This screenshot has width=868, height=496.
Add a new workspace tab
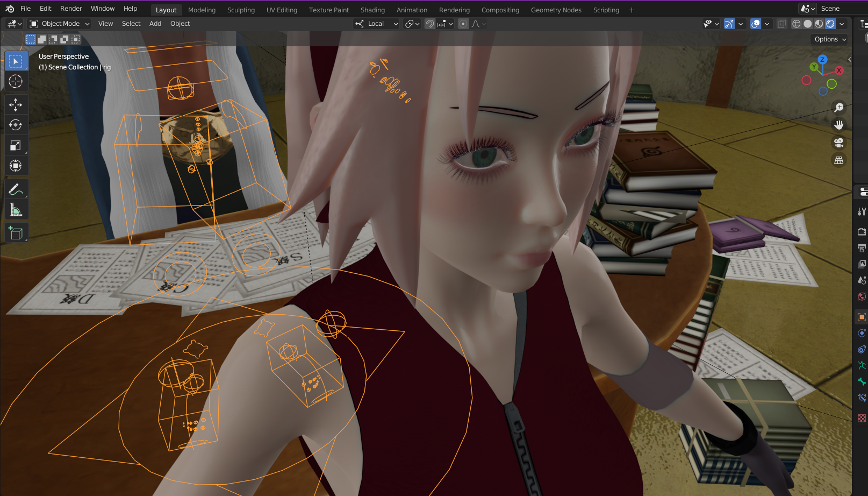click(632, 10)
